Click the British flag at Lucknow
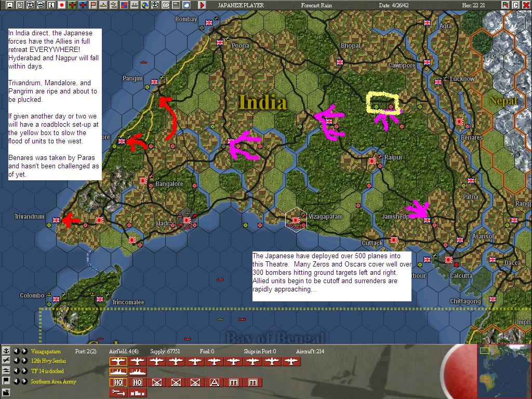 pos(438,82)
